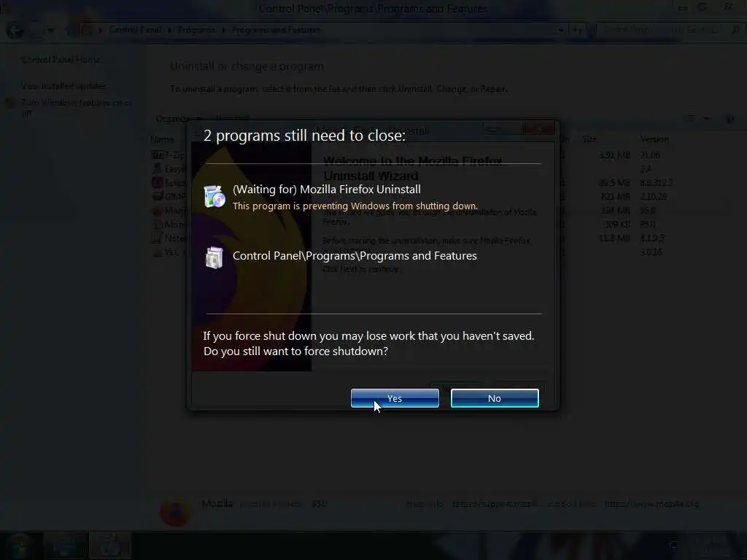The image size is (747, 560).
Task: Click the Back arrow in Control Panel window
Action: coord(15,31)
